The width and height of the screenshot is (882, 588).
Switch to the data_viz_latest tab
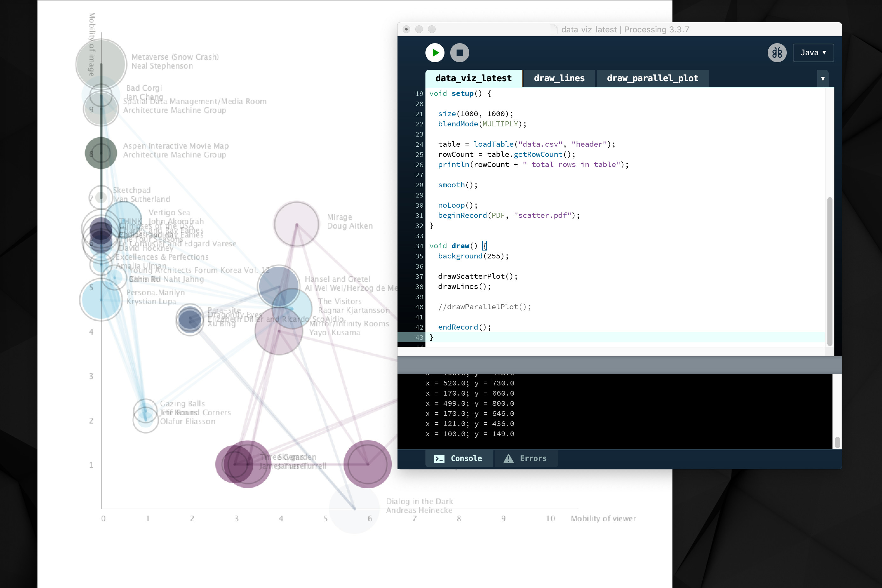[473, 78]
